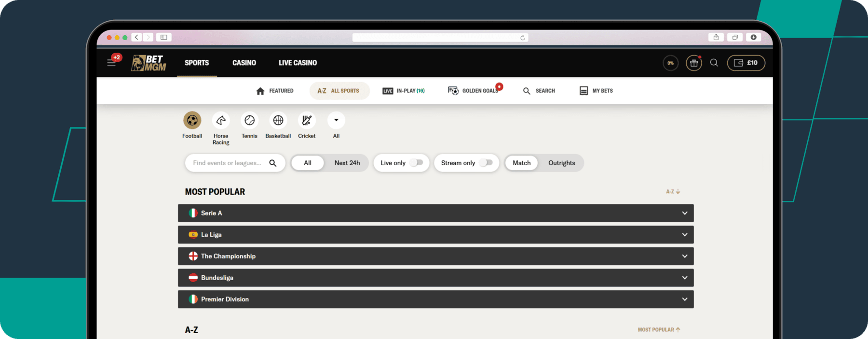
Task: Click the Austria flag beside Bundesliga
Action: click(193, 278)
